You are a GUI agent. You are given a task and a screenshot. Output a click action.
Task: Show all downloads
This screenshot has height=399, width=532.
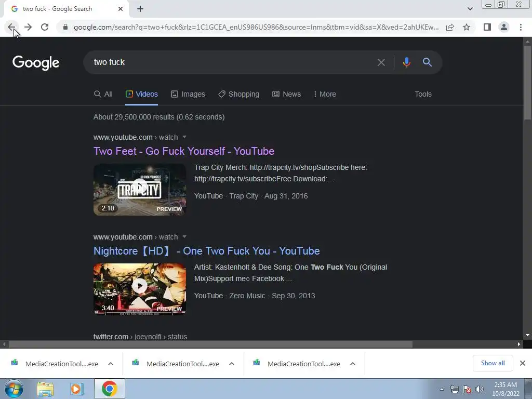click(x=493, y=363)
